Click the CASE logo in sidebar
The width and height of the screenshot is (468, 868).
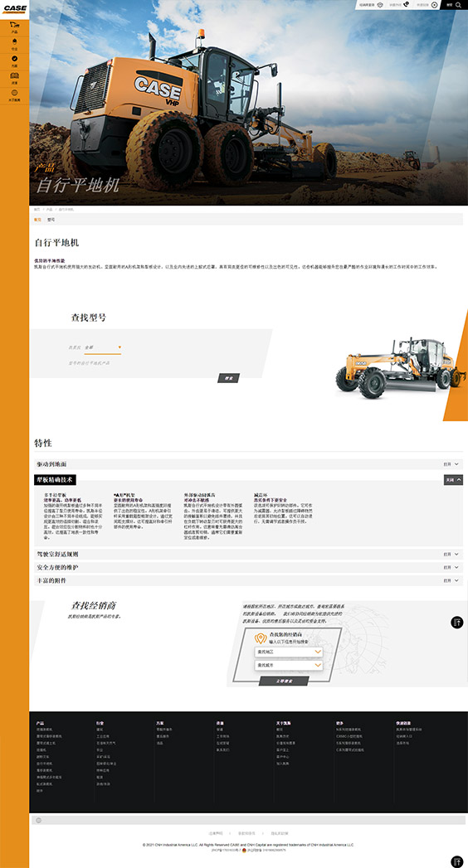[14, 9]
